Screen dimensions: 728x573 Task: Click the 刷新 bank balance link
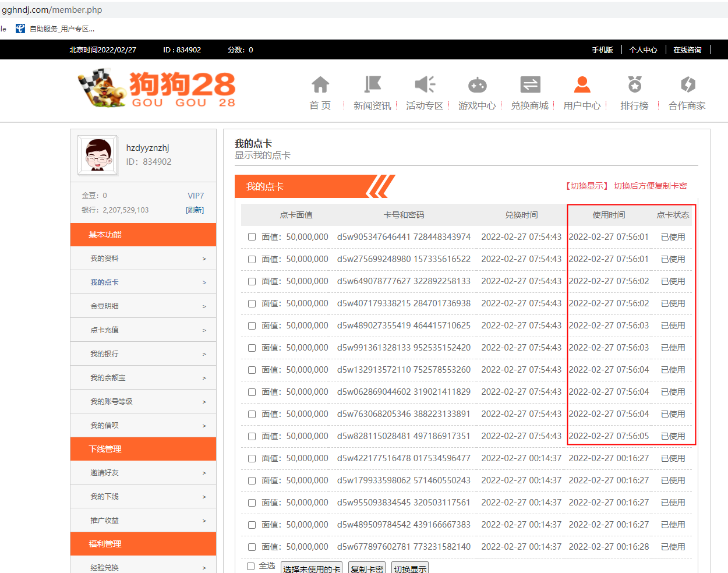(195, 210)
